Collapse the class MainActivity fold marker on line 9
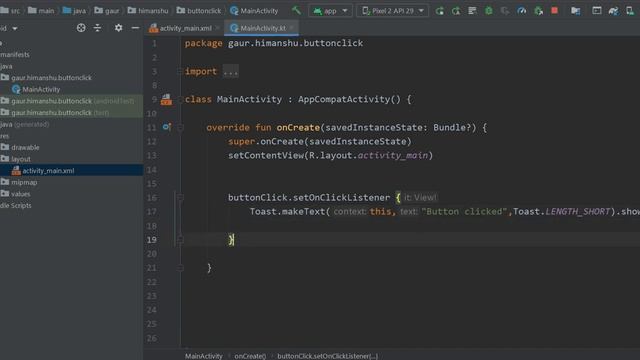640x360 pixels. (x=180, y=99)
